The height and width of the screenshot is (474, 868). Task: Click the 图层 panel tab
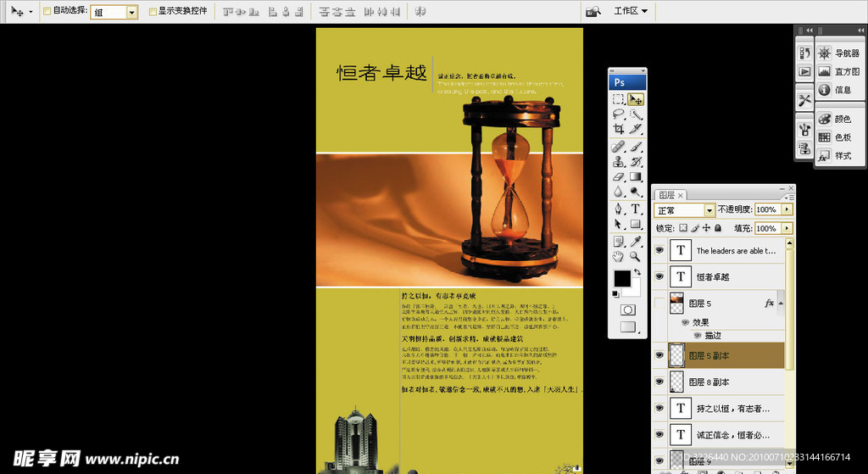667,195
